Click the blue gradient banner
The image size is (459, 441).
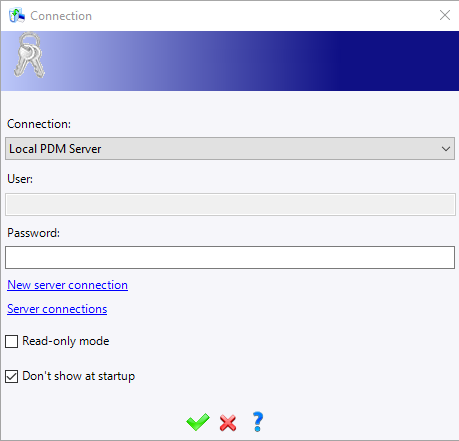click(x=230, y=61)
